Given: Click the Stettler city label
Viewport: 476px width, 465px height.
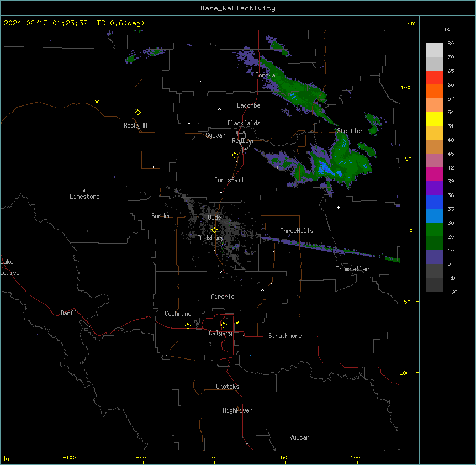Looking at the screenshot, I should [350, 131].
